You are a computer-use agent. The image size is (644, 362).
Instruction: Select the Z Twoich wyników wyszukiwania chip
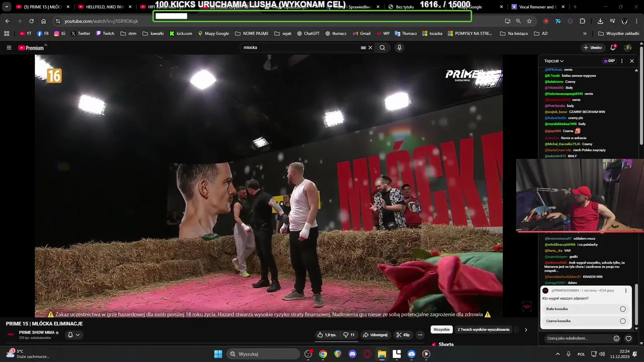[484, 330]
